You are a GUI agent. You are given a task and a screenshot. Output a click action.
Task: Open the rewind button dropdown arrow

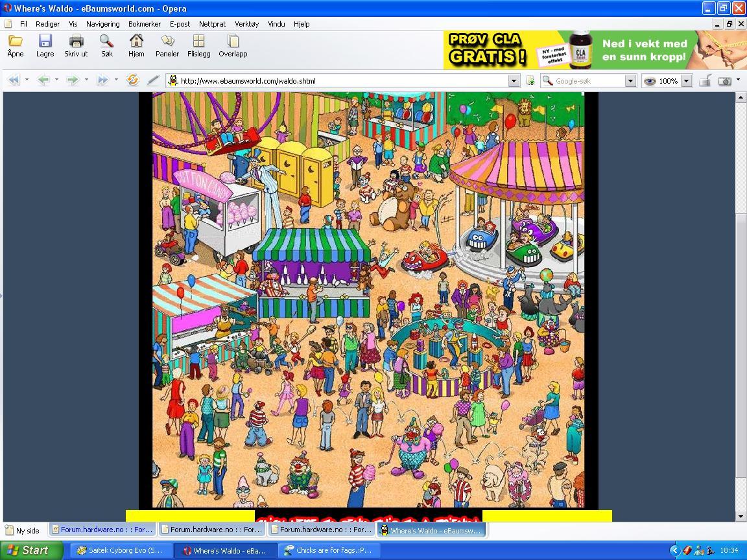pos(27,80)
